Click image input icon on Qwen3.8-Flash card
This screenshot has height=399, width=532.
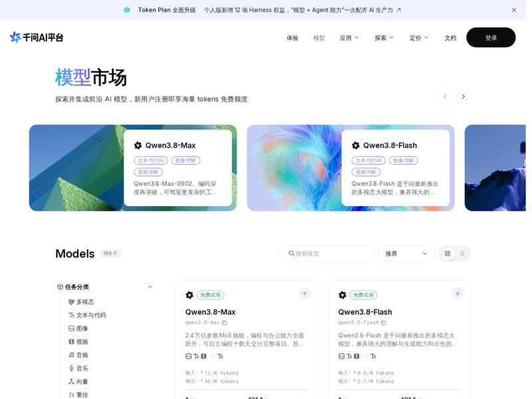pyautogui.click(x=342, y=356)
